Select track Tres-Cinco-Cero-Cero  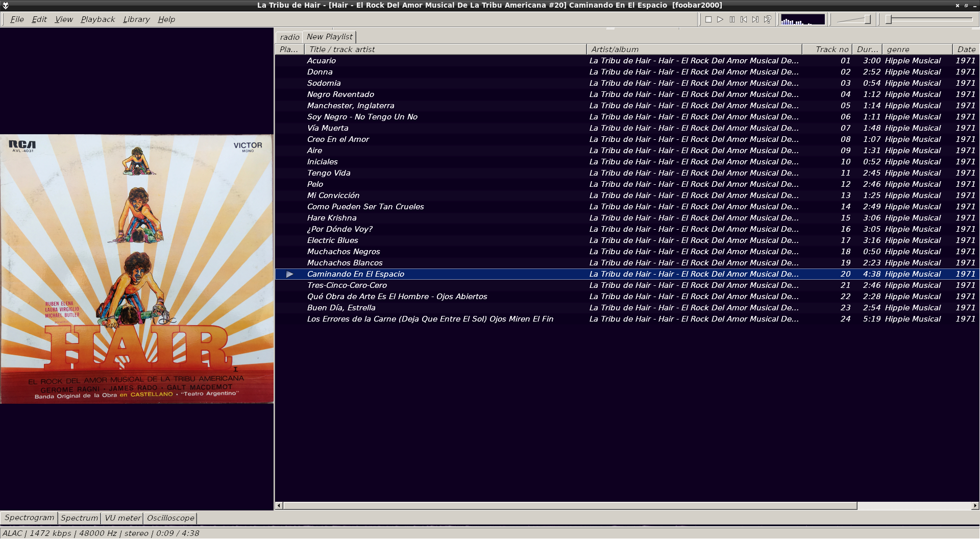[627, 285]
